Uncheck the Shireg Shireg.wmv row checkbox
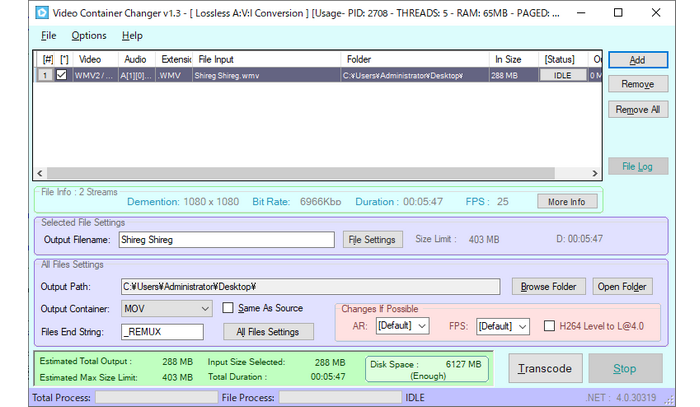700x407 pixels. [63, 75]
